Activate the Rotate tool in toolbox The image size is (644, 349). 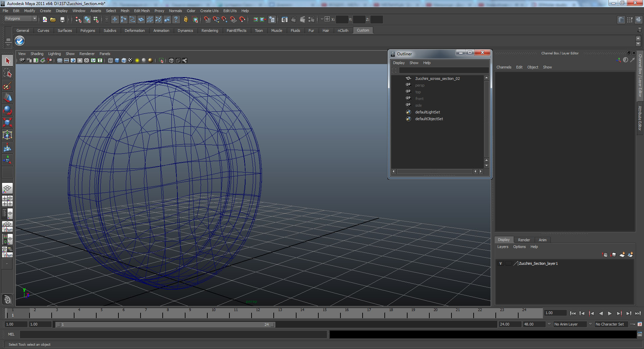(7, 110)
